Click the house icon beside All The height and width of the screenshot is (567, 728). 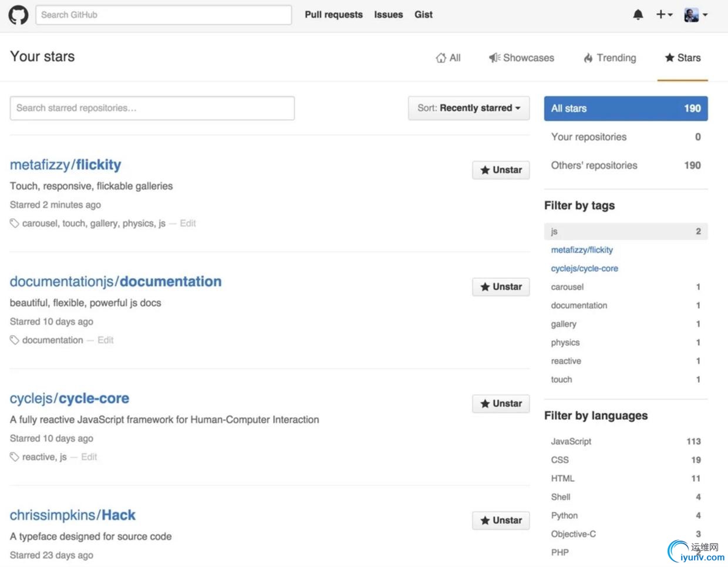(x=441, y=58)
